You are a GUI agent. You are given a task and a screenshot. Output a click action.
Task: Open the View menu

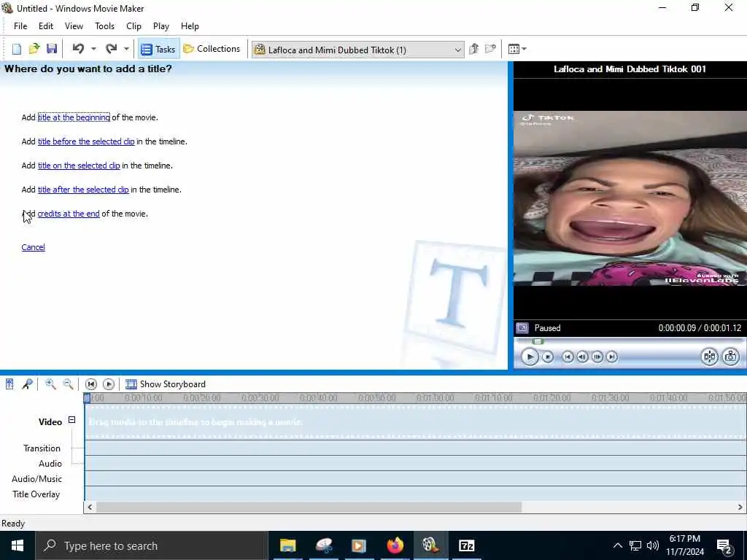[x=74, y=26]
